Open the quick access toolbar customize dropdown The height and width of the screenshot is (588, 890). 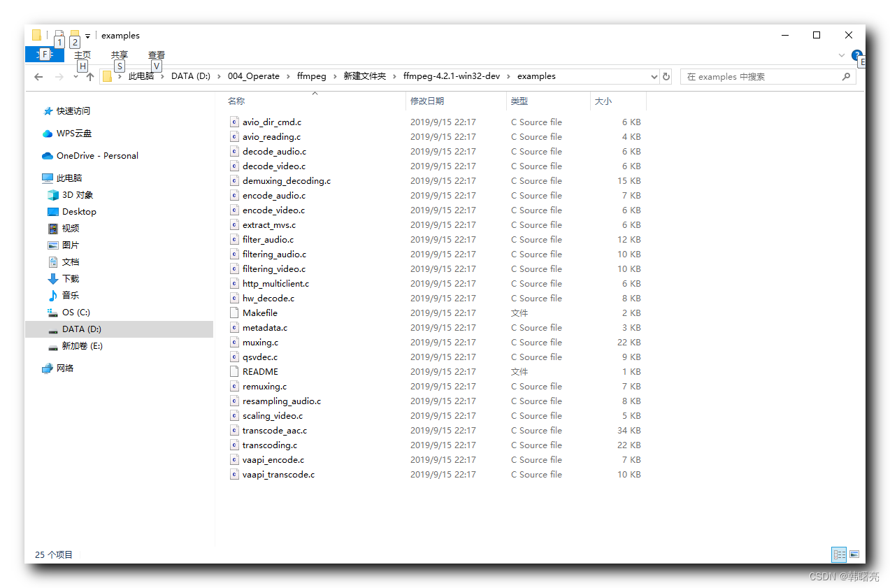(87, 35)
